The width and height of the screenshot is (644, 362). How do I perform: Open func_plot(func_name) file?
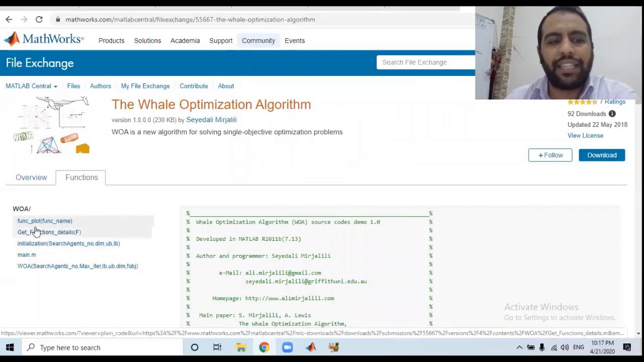click(x=45, y=221)
